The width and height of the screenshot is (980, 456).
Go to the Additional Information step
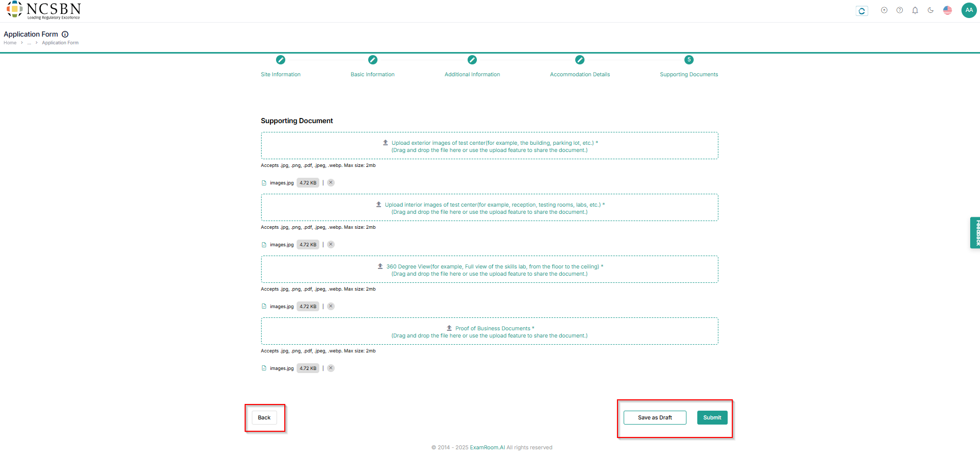[x=472, y=75]
